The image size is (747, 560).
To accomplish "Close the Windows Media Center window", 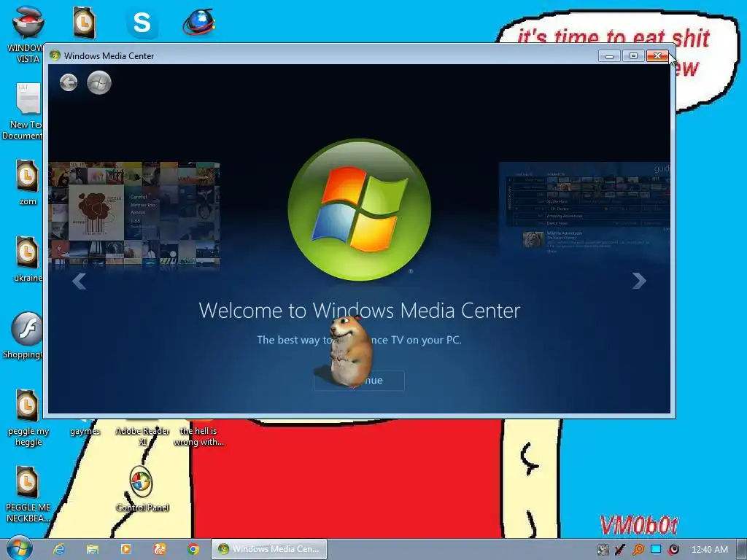I will click(x=657, y=55).
